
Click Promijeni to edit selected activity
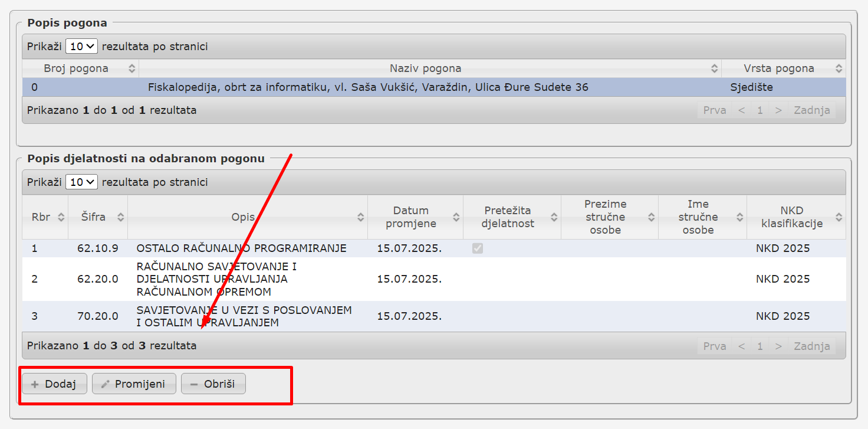click(134, 384)
